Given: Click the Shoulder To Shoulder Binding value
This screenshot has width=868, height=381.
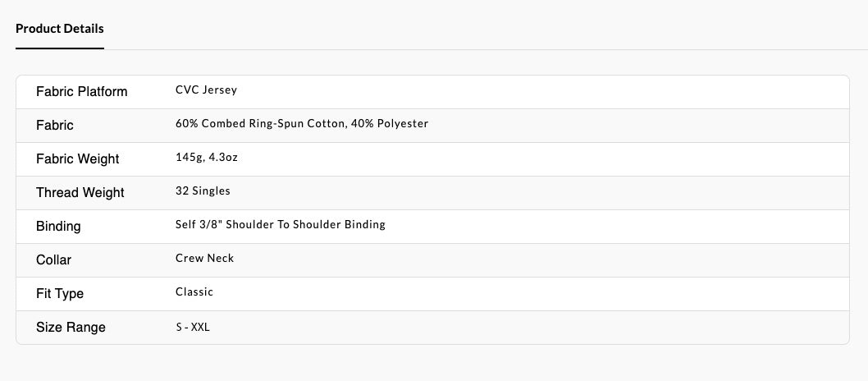Looking at the screenshot, I should click(x=305, y=225).
